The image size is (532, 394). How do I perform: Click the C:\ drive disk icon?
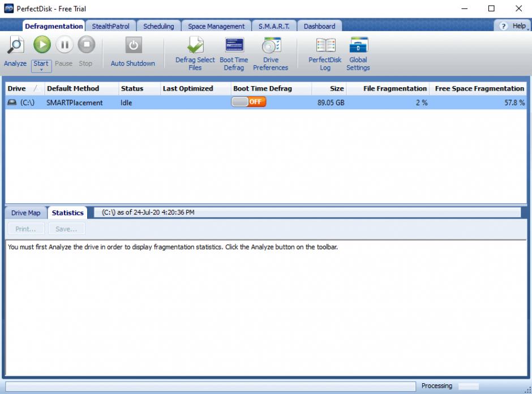pyautogui.click(x=12, y=102)
